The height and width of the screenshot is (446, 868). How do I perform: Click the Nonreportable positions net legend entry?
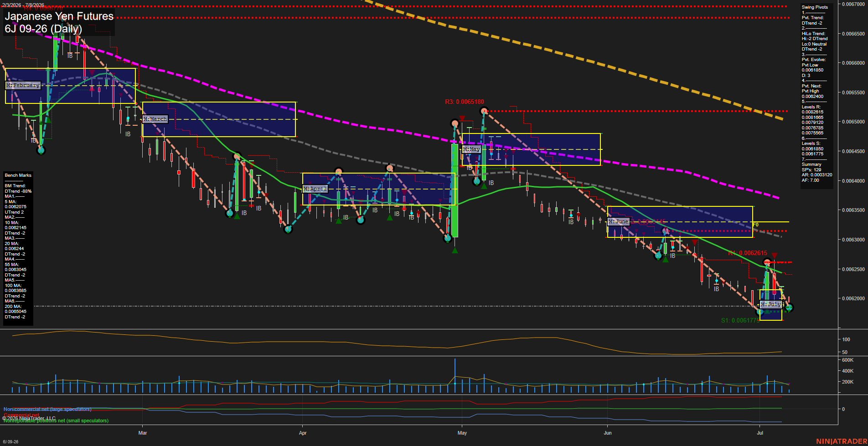(x=56, y=421)
